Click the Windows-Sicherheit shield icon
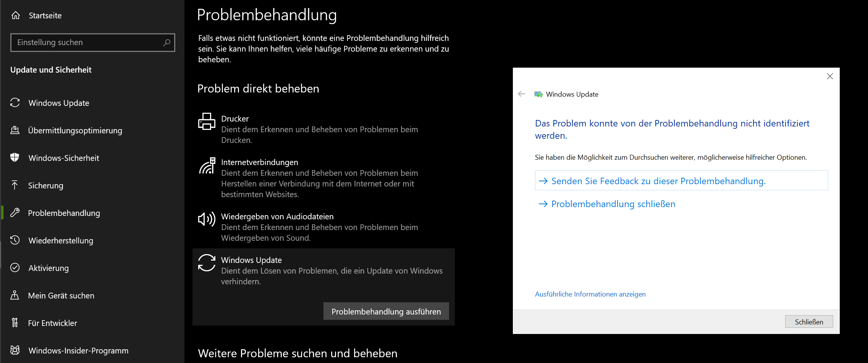Screen dimensions: 868x363 [x=15, y=157]
